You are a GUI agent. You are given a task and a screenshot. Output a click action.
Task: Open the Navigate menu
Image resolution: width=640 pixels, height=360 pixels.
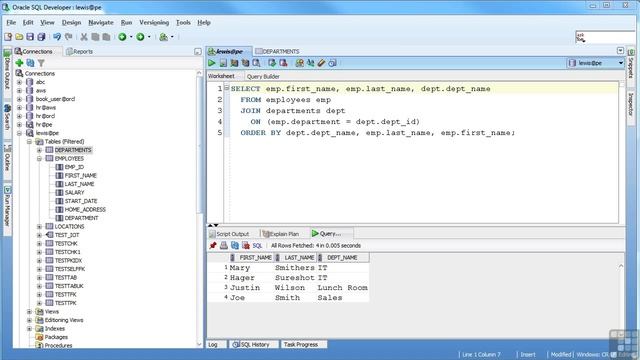(x=101, y=22)
